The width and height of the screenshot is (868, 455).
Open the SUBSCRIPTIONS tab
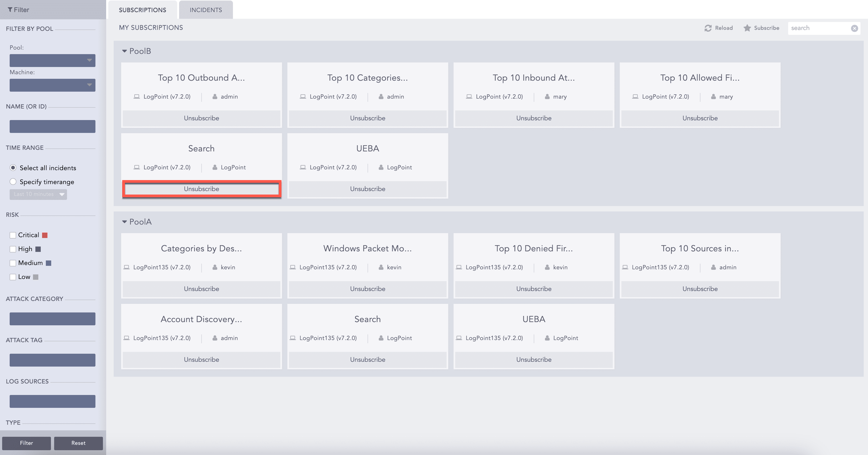(x=142, y=10)
